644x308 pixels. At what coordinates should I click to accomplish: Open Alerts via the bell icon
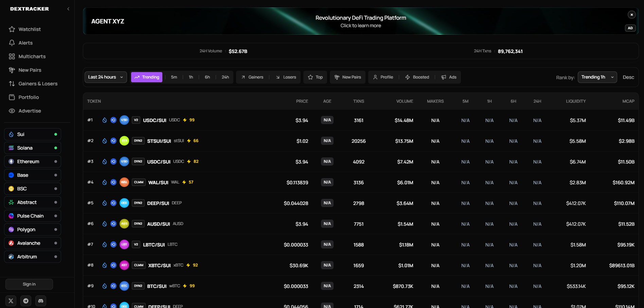[12, 43]
